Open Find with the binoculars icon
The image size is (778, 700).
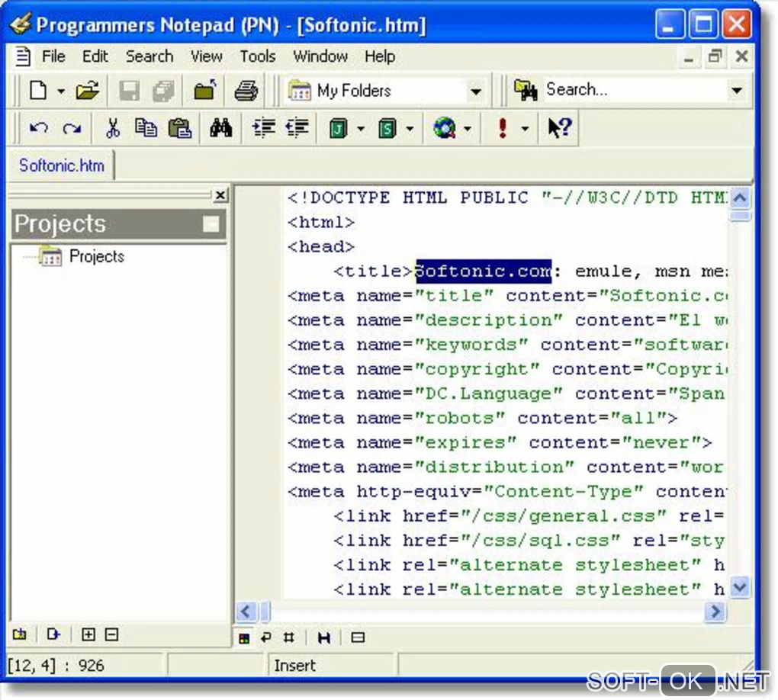point(220,129)
